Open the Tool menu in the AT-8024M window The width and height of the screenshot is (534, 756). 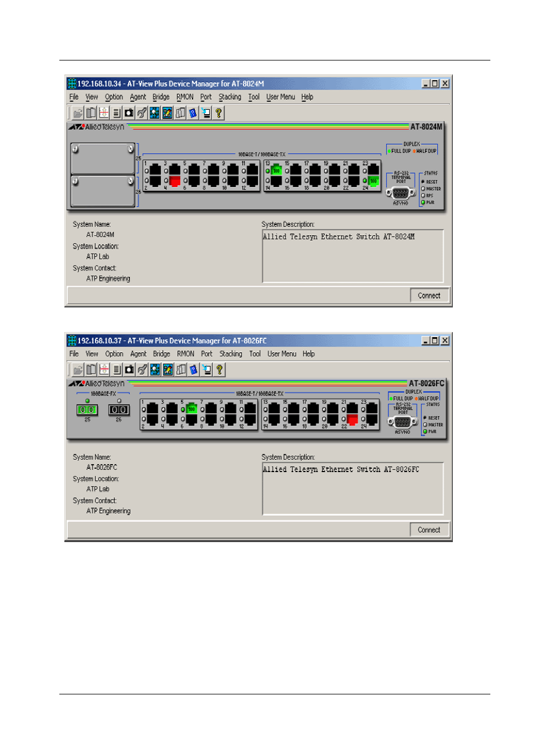pyautogui.click(x=254, y=97)
